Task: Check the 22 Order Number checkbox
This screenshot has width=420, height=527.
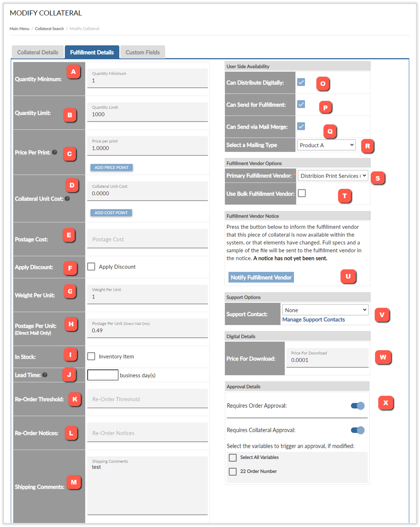Action: tap(233, 471)
